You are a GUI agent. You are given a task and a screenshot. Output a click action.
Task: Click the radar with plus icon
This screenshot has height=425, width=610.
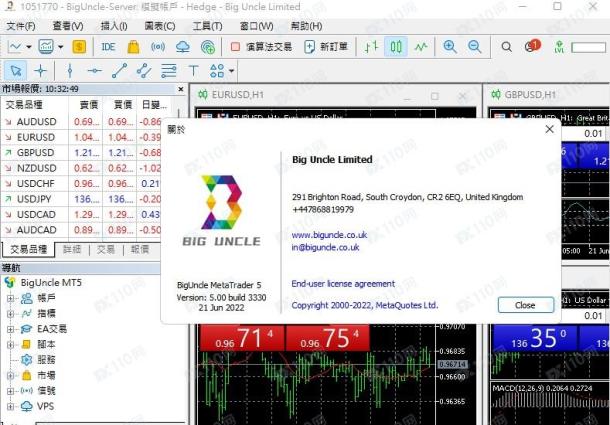pos(208,47)
